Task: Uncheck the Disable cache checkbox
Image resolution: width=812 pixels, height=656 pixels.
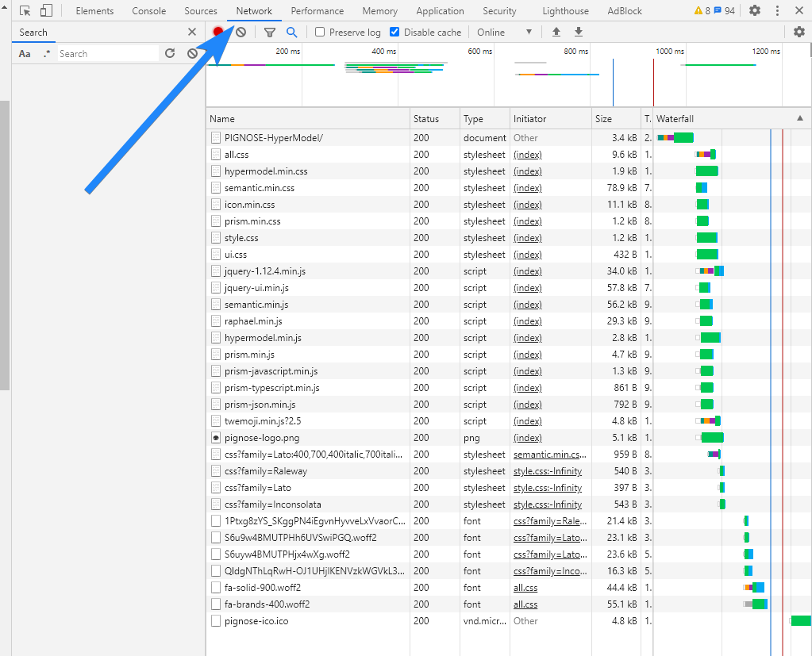Action: (x=394, y=32)
